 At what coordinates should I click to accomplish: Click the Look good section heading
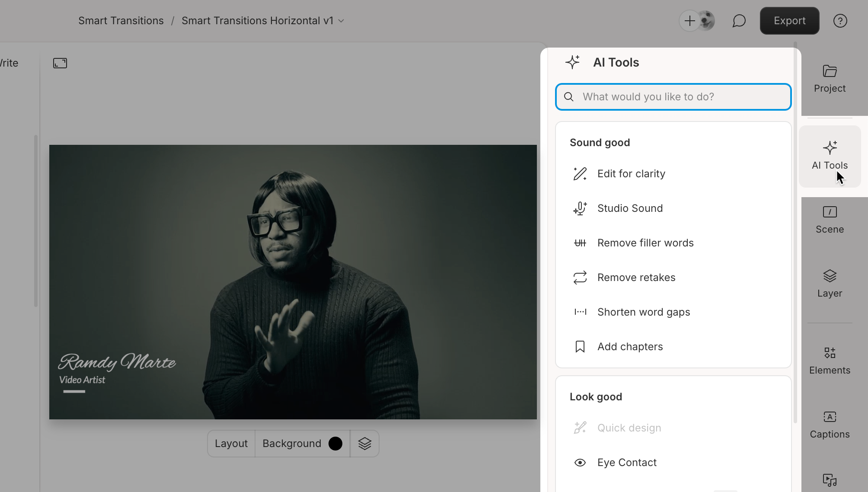596,397
